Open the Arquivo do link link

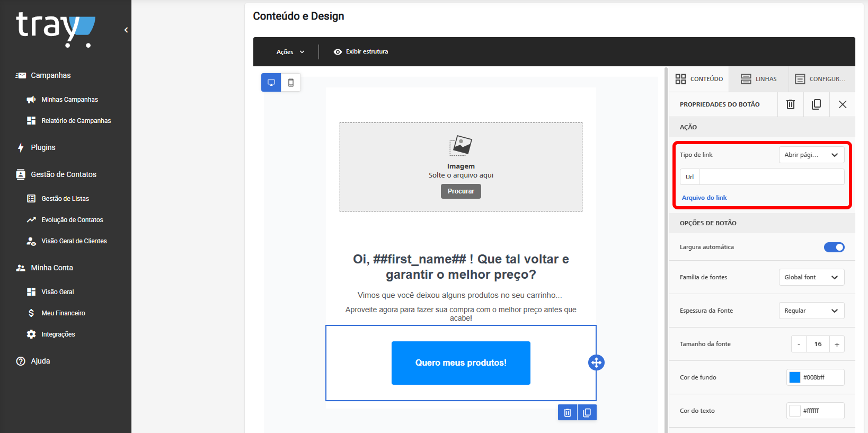(x=704, y=198)
